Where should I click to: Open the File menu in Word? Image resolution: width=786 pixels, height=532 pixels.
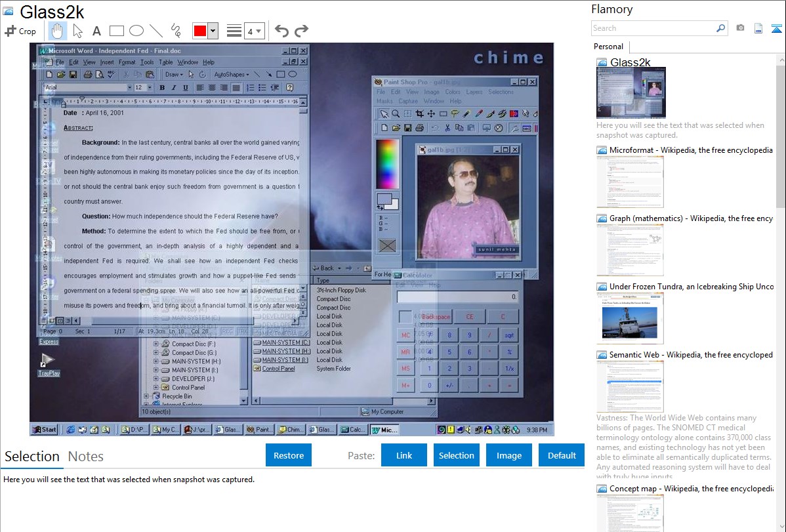[60, 62]
